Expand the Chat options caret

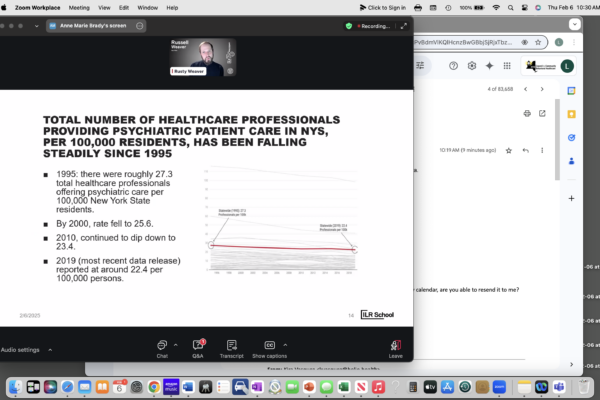[x=176, y=343]
